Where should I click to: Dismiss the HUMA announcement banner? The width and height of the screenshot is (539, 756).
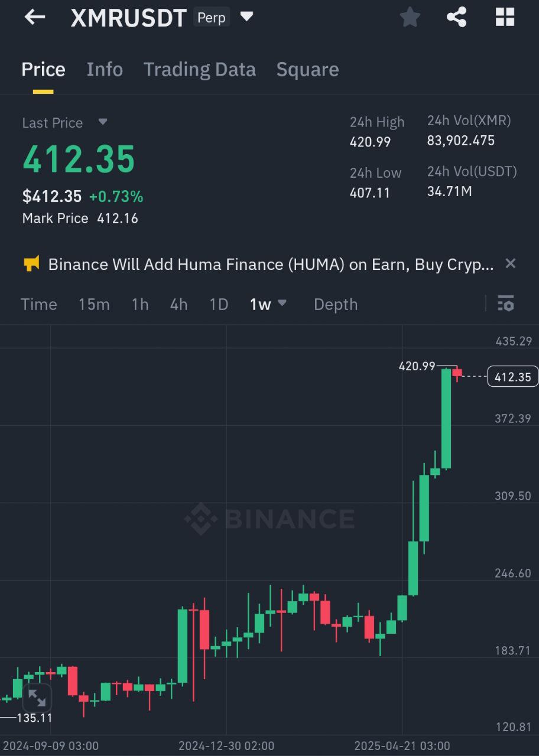511,263
